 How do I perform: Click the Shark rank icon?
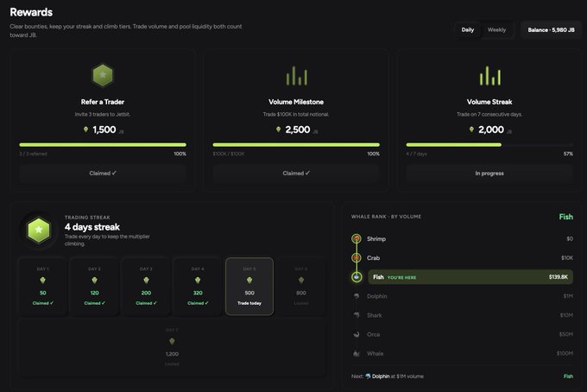click(357, 315)
